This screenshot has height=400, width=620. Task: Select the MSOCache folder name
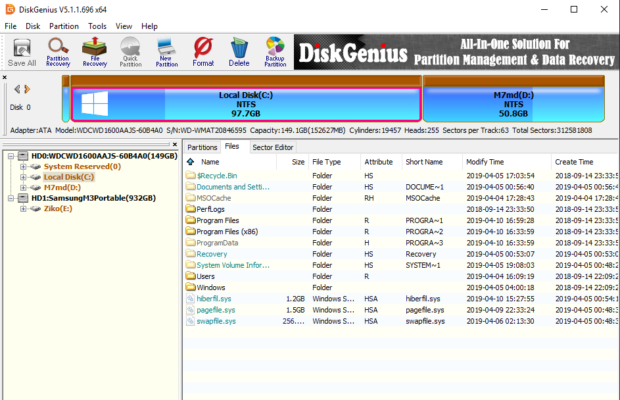(x=214, y=198)
